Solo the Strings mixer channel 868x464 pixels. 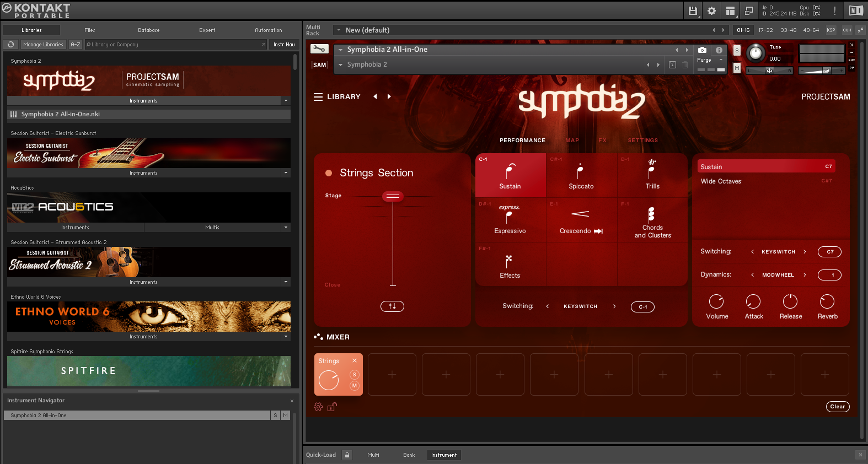355,375
